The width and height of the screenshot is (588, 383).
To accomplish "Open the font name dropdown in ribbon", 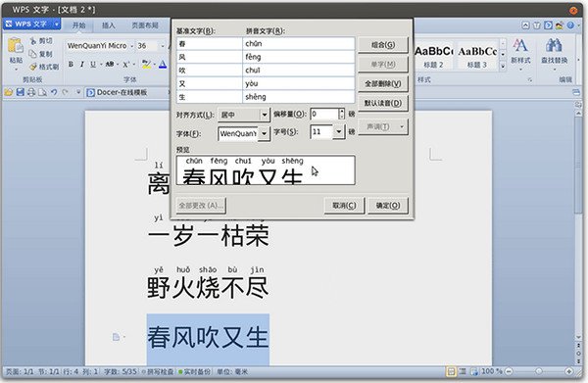I will click(x=132, y=46).
